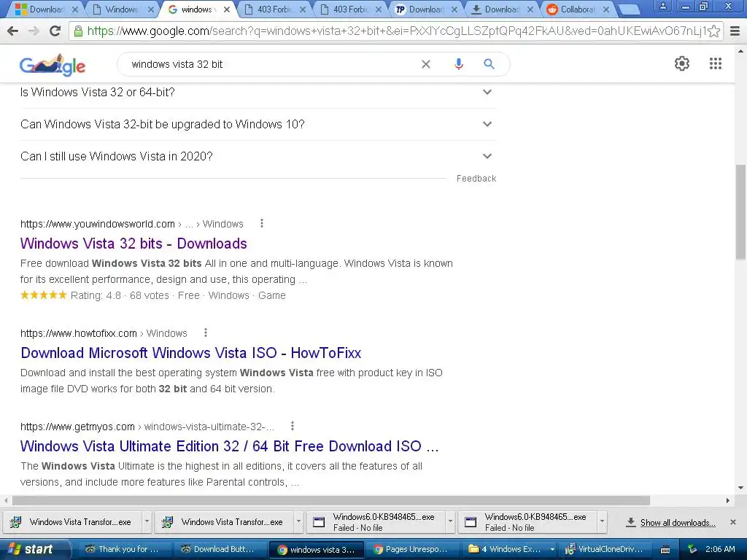Open the Chrome user profile icon
Image resolution: width=747 pixels, height=560 pixels.
(662, 6)
